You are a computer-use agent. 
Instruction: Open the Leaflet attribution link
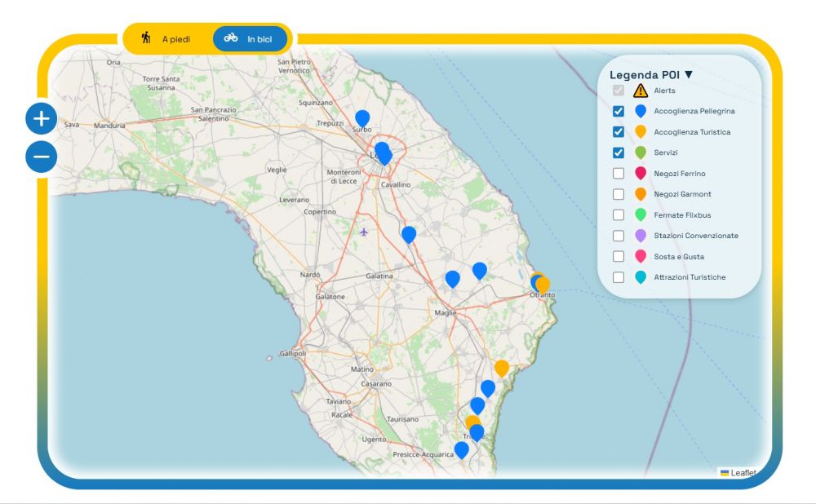click(x=743, y=473)
